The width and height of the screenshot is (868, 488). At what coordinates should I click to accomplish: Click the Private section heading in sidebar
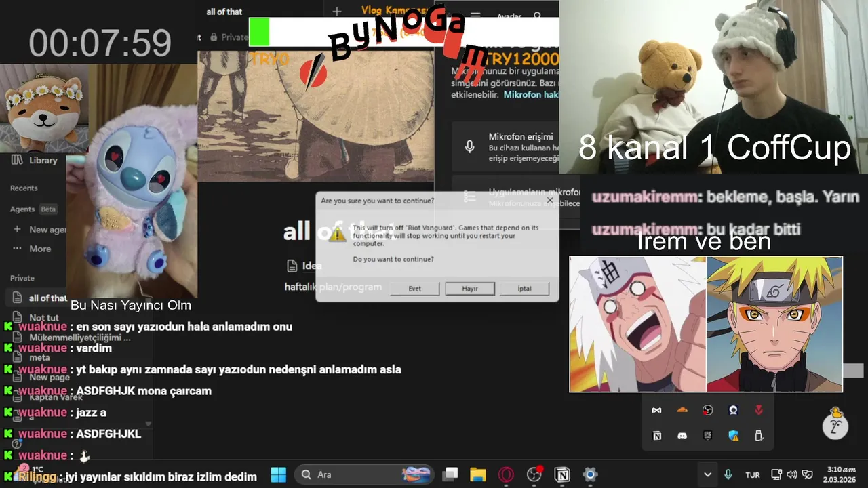22,278
